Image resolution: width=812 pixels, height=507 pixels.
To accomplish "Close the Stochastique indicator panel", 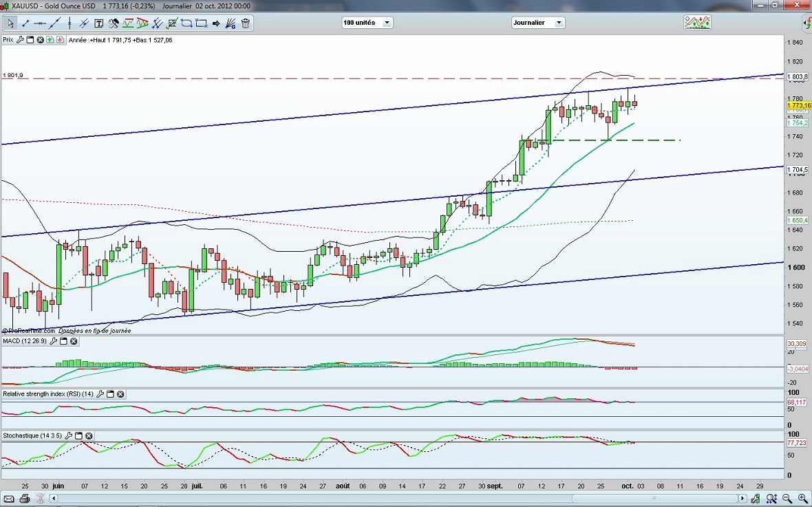I will (x=89, y=435).
